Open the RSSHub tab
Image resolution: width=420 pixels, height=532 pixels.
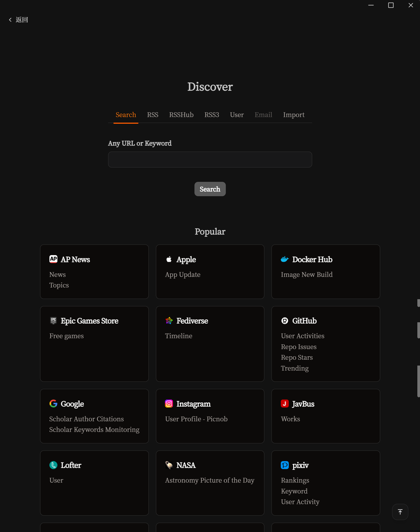point(181,115)
